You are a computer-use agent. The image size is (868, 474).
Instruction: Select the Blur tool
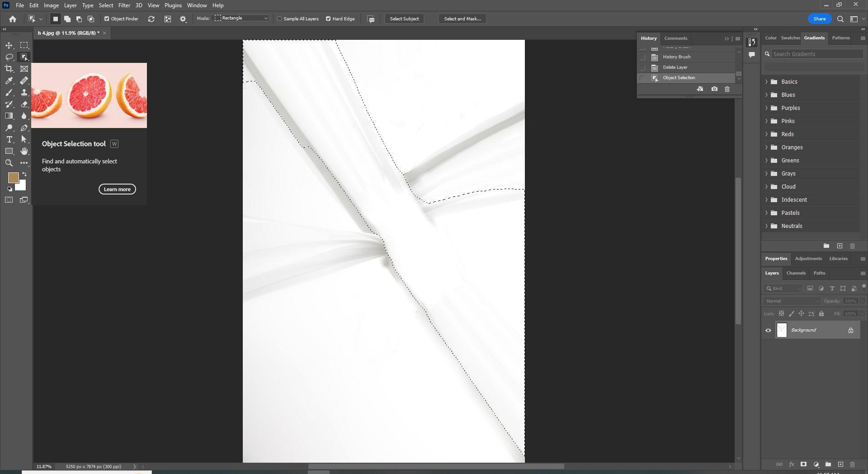click(x=24, y=116)
